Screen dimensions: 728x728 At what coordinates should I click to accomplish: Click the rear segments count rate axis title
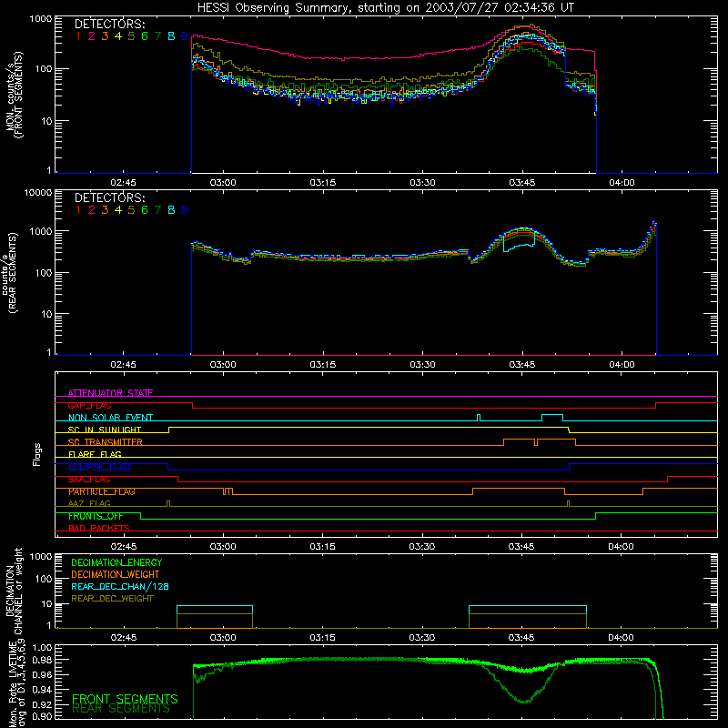(10, 273)
